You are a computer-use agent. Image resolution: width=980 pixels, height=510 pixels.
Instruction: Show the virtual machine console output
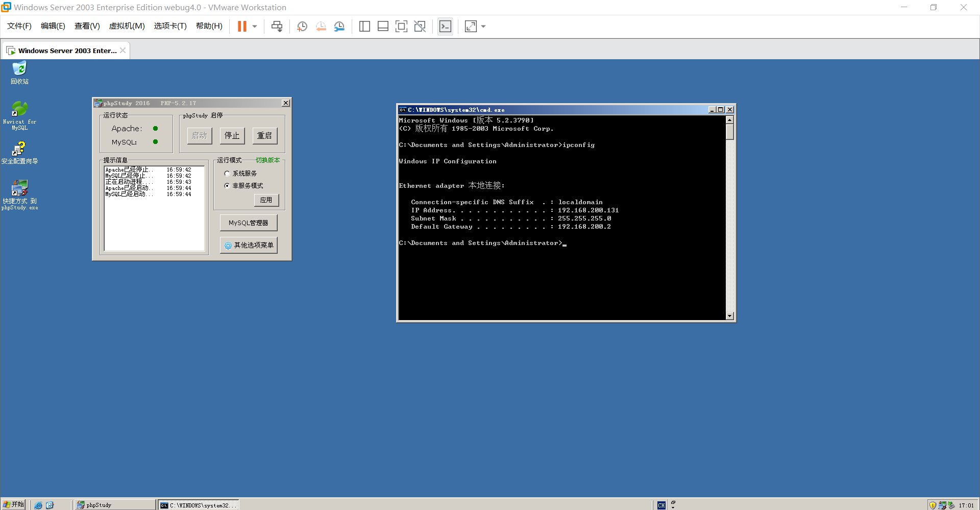coord(445,26)
